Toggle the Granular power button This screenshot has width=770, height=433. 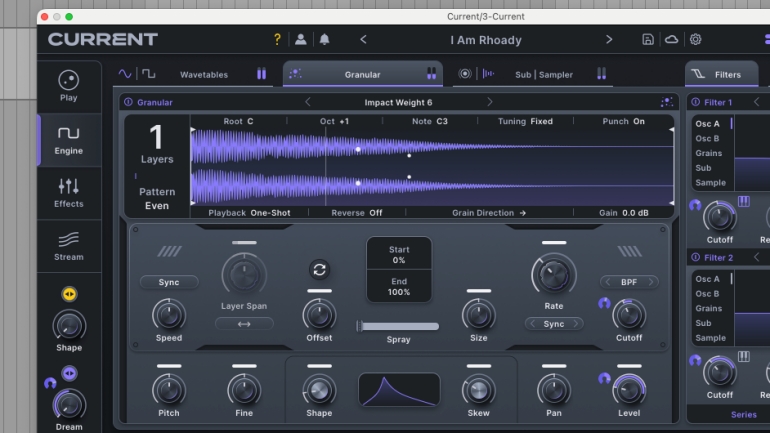[128, 102]
